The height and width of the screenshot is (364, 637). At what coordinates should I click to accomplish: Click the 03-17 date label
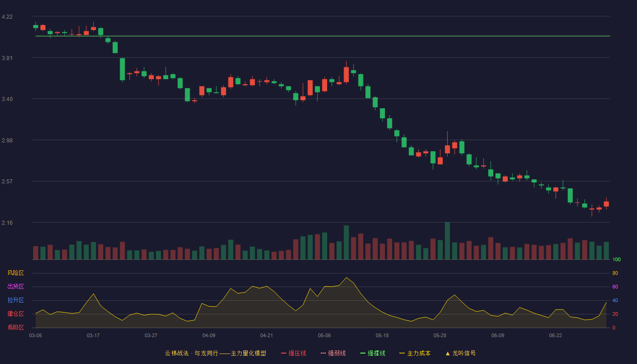[x=93, y=335]
